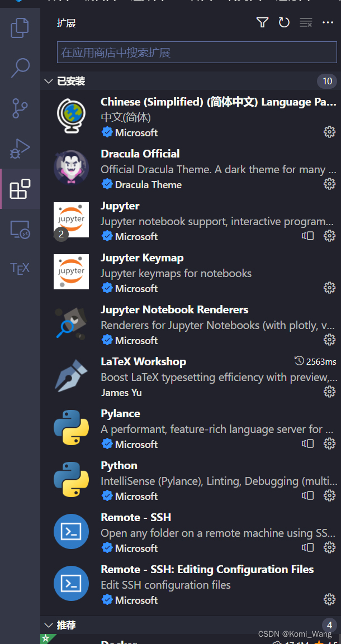341x644 pixels.
Task: Click the 中文(简体) description text
Action: click(x=126, y=117)
